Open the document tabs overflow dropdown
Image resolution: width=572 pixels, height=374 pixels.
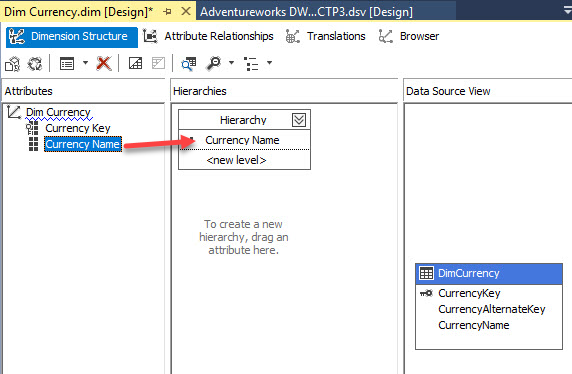coord(568,11)
